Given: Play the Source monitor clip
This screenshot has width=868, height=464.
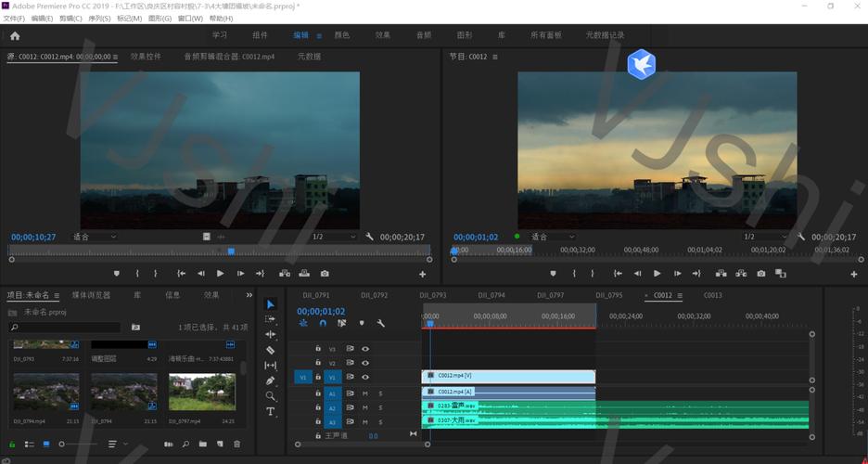Looking at the screenshot, I should coord(221,274).
